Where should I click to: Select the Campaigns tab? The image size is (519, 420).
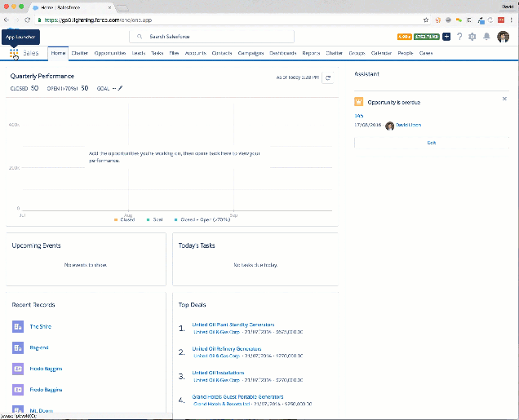(251, 53)
